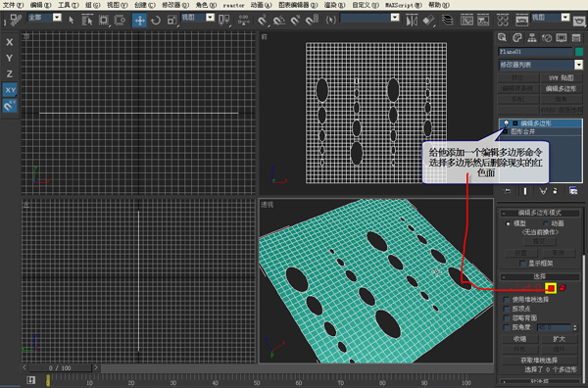Enable the 忽略背面 checkbox

point(507,317)
